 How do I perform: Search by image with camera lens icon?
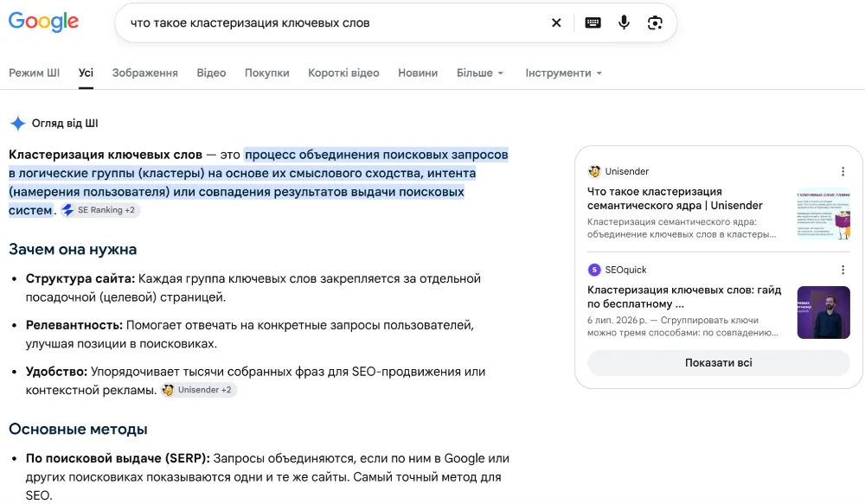tap(655, 22)
